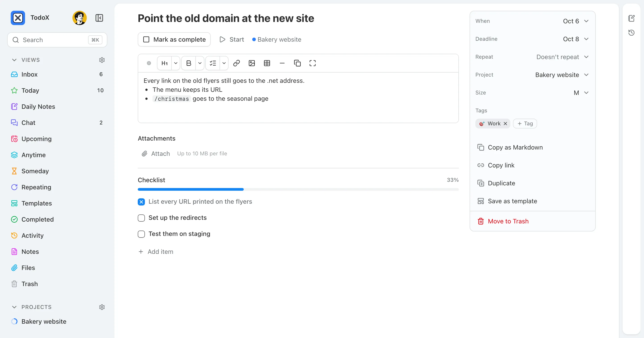Uncheck List every URL printed on the flyers
Screen dimensions: 644x338
(x=141, y=202)
